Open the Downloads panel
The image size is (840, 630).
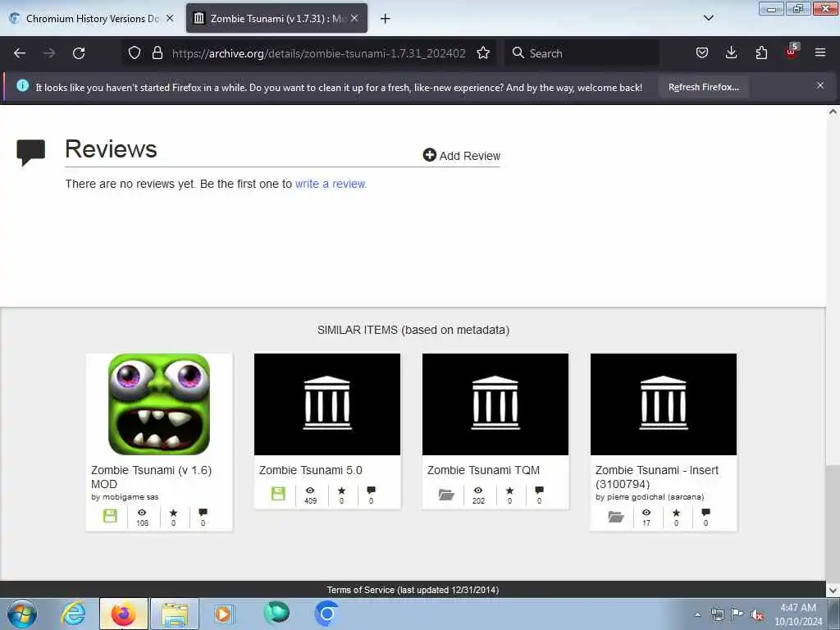coord(731,52)
